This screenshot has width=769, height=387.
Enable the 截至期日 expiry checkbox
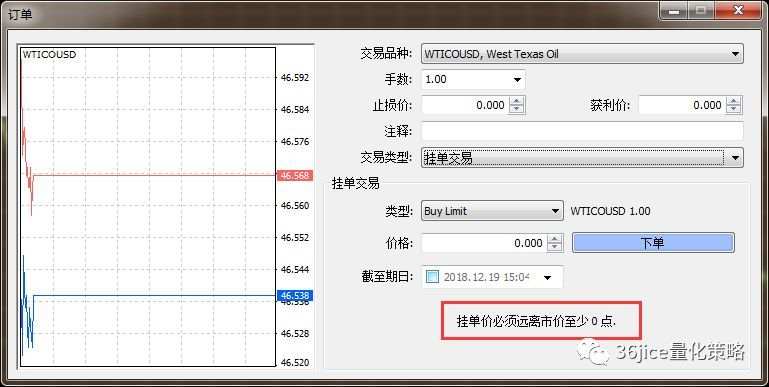(432, 277)
